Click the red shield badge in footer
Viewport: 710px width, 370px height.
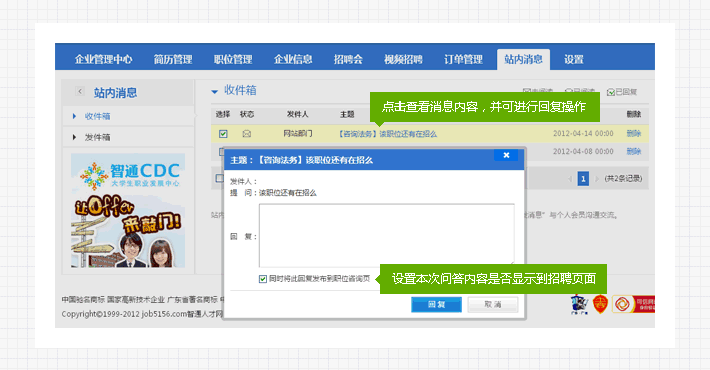pos(600,304)
